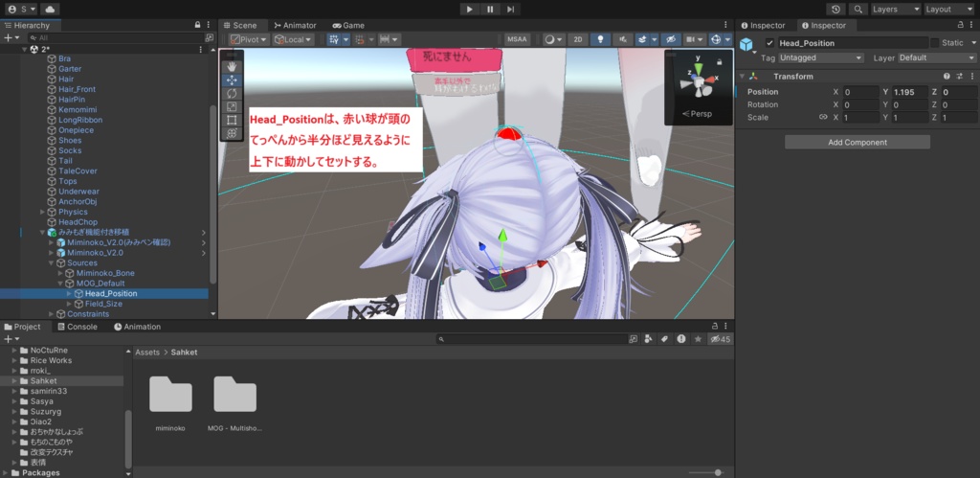Open Project search in new window icon
The image size is (980, 478).
634,339
